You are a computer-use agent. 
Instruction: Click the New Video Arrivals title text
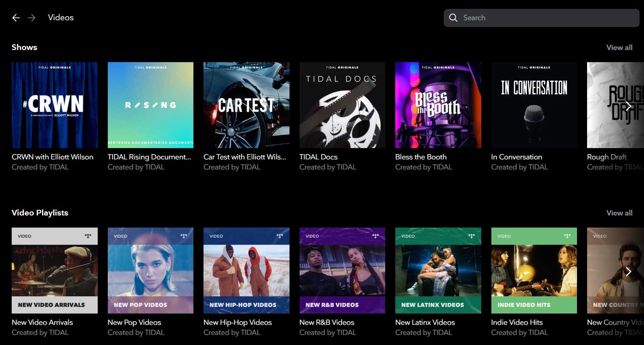click(x=42, y=322)
